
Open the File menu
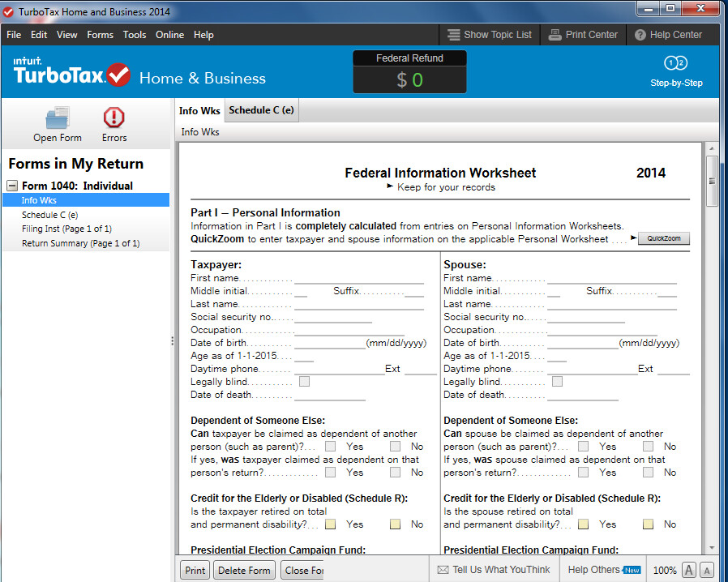(x=14, y=35)
